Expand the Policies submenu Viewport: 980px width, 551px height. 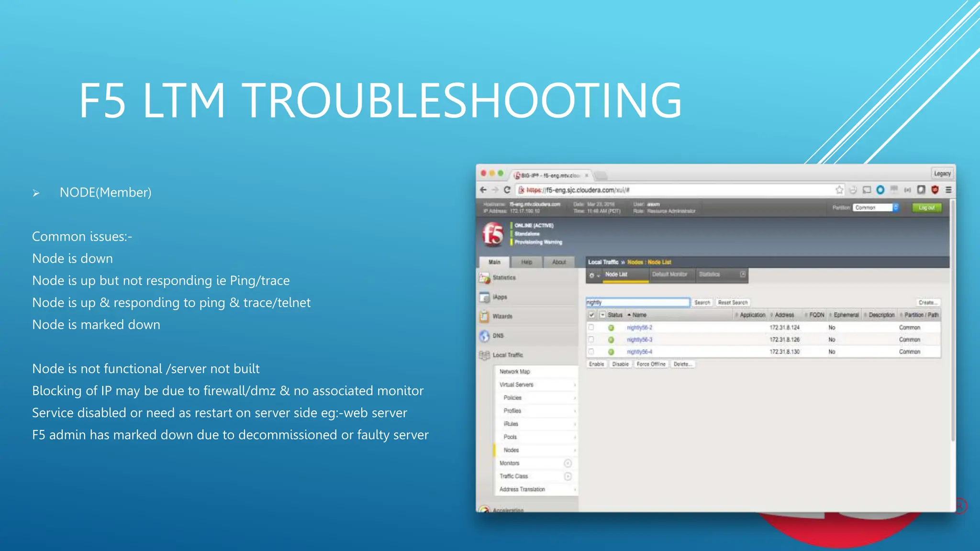click(x=575, y=397)
